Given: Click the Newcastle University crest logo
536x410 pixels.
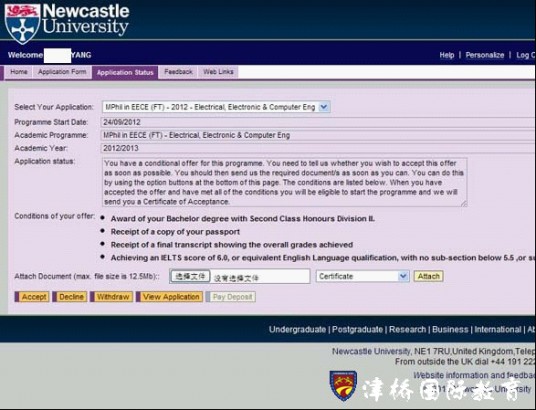Looking at the screenshot, I should [22, 24].
